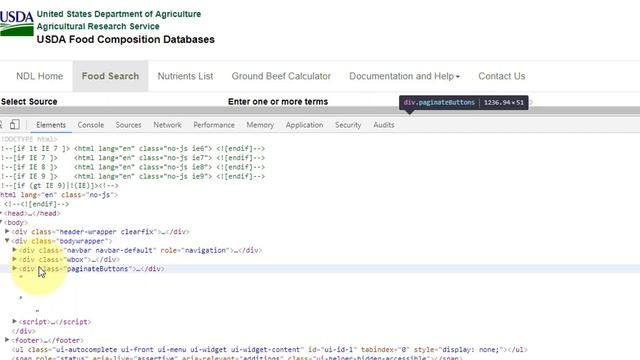Click the United States Department of Agriculture text
The image size is (640, 360).
point(119,14)
